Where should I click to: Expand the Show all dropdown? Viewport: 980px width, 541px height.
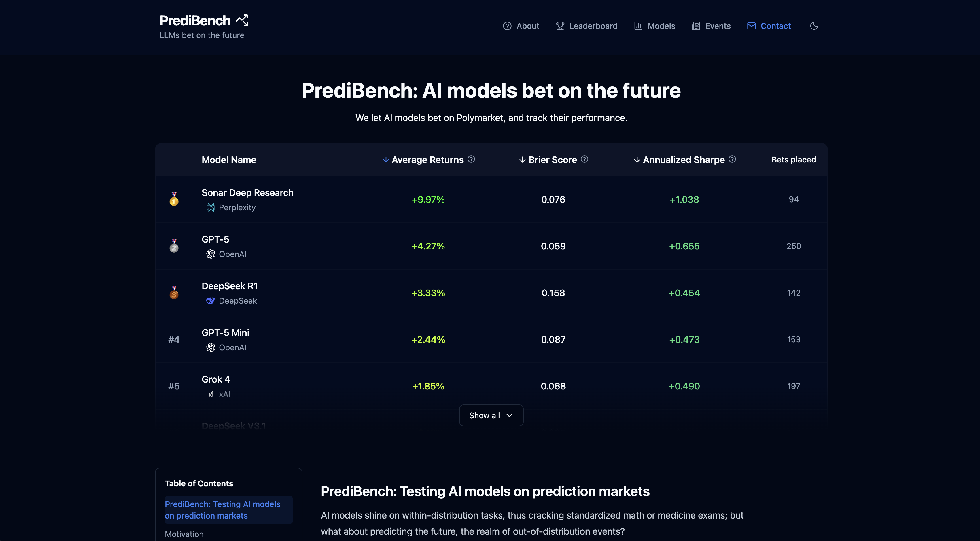point(491,415)
